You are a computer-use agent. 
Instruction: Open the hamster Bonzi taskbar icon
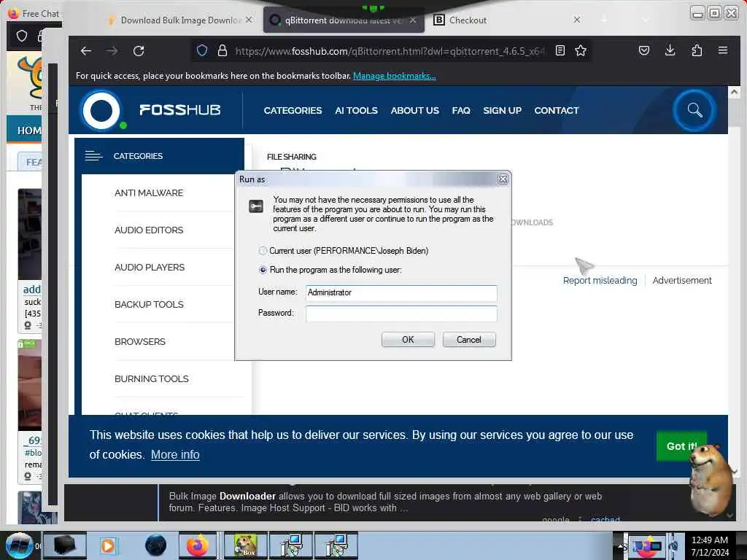[245, 545]
